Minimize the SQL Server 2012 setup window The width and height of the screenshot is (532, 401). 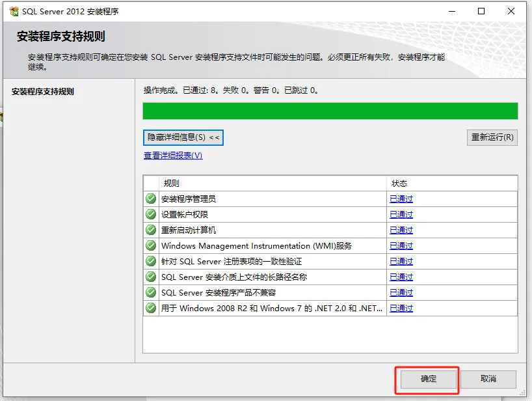click(452, 11)
